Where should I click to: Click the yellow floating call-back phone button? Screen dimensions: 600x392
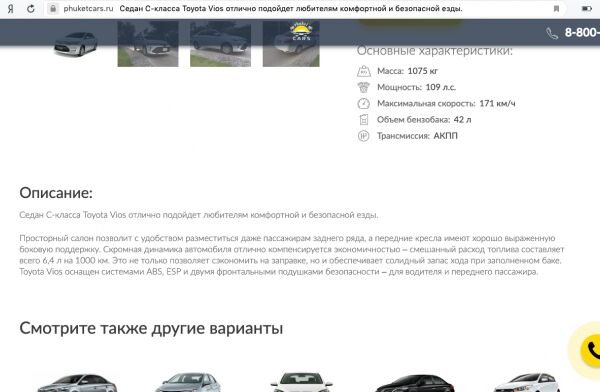click(x=590, y=350)
